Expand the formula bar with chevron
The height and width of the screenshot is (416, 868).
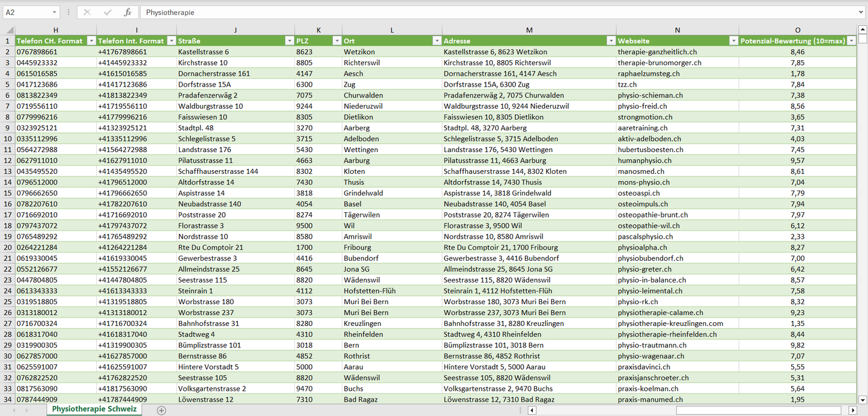[x=861, y=12]
